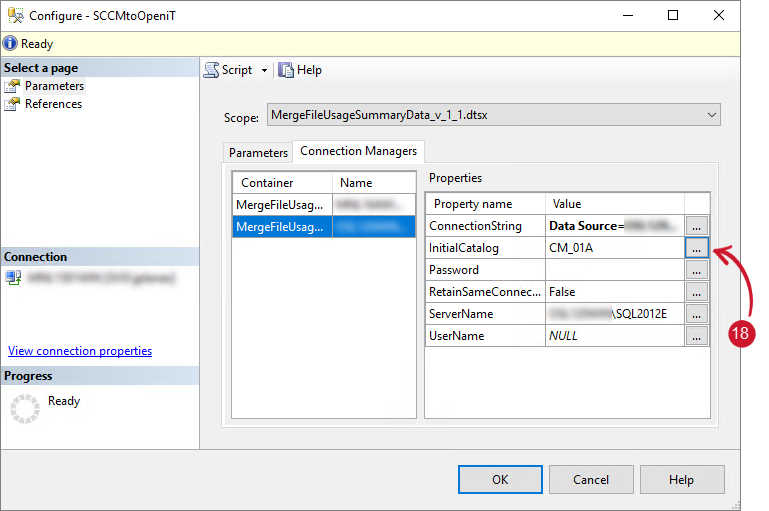The width and height of the screenshot is (769, 511).
Task: Click the Value column header
Action: point(615,204)
